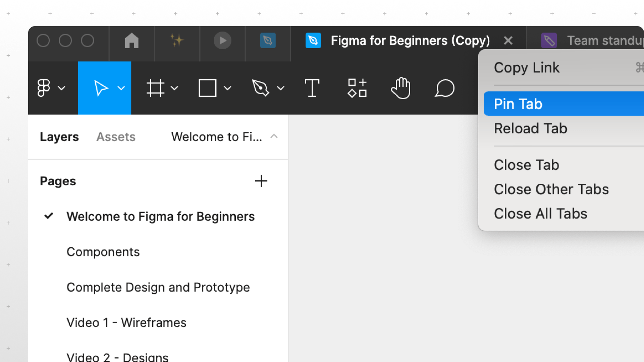
Task: Expand the Figma main menu chevron
Action: click(61, 88)
